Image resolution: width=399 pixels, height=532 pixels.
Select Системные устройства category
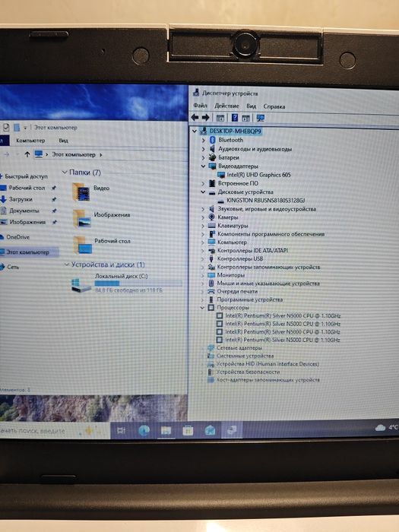(x=245, y=356)
